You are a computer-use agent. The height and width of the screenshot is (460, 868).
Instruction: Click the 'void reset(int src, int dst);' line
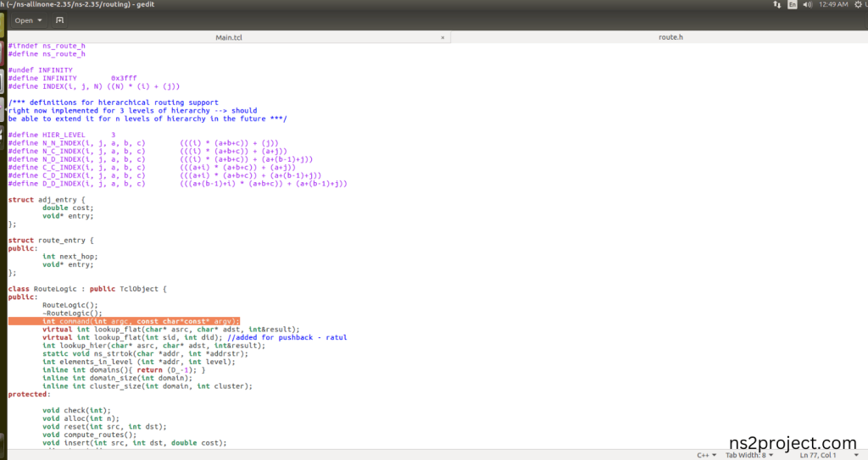point(104,427)
